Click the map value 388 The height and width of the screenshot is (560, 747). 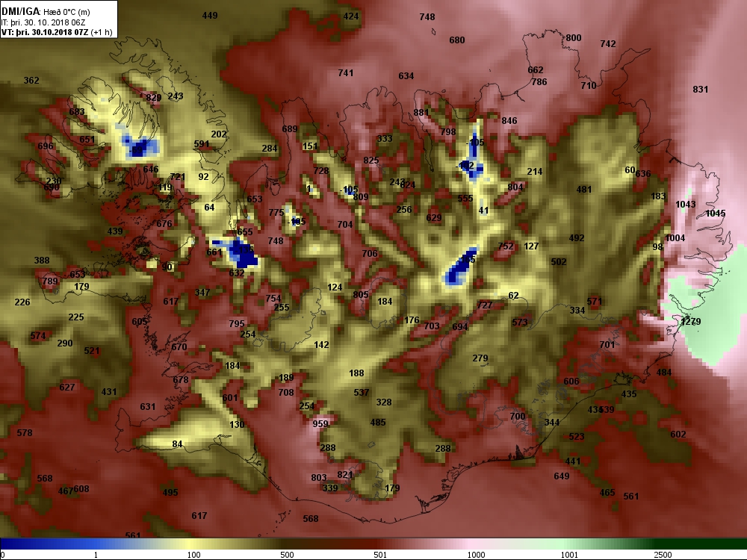[x=42, y=261]
